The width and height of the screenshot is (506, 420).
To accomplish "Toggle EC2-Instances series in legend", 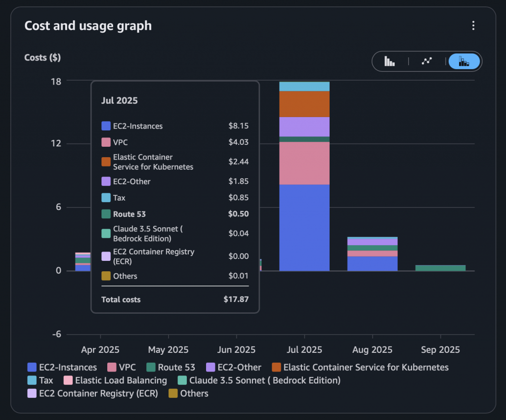I will [62, 367].
